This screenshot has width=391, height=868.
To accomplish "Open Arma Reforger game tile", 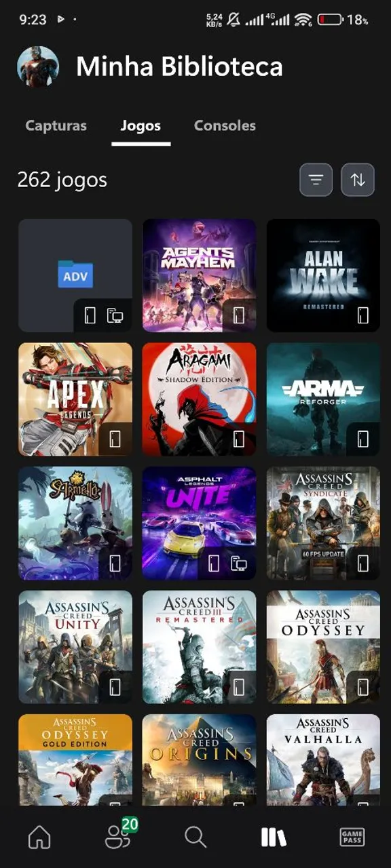I will [x=323, y=399].
